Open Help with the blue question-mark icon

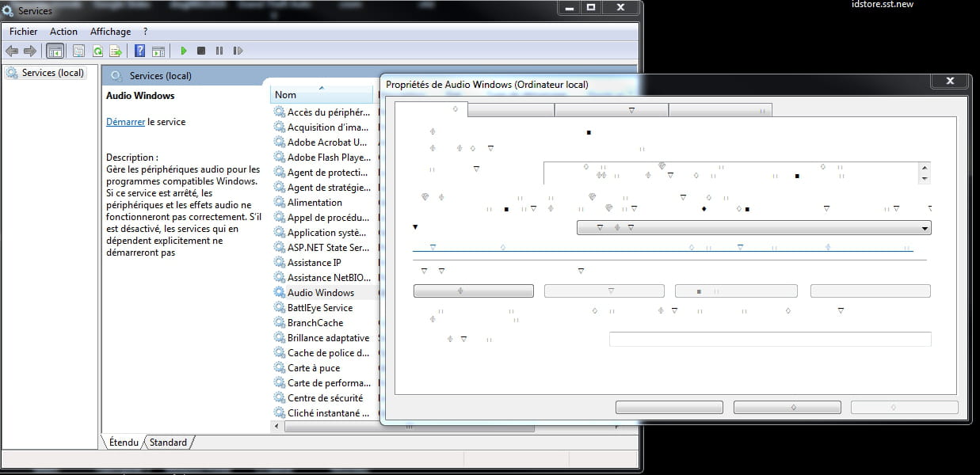click(x=139, y=51)
